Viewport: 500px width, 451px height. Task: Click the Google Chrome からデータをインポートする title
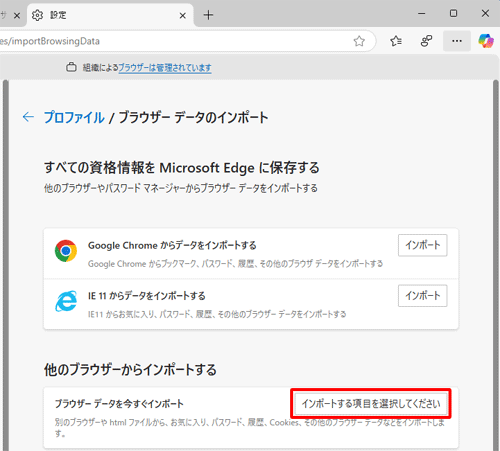pos(172,246)
